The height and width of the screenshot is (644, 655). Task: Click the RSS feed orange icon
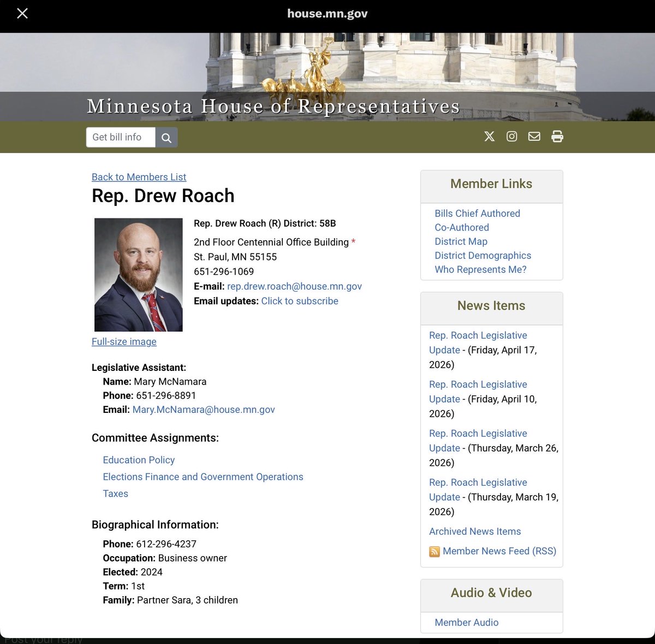(x=434, y=552)
